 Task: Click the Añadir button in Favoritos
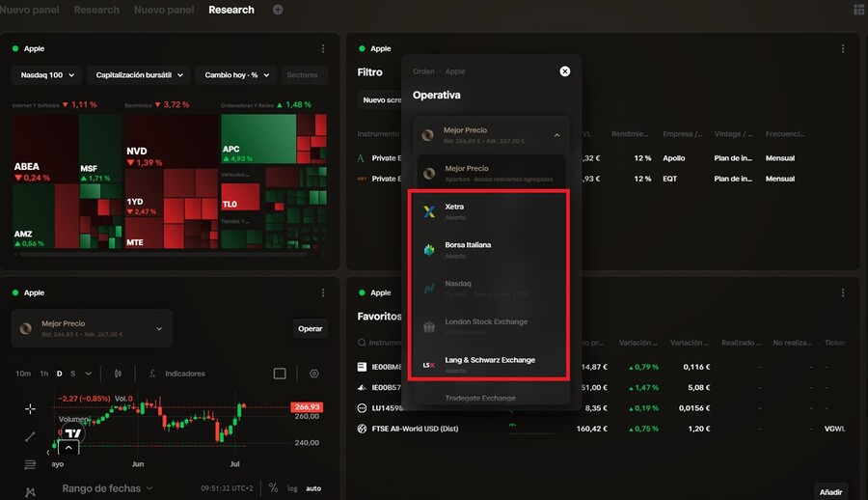(x=831, y=491)
